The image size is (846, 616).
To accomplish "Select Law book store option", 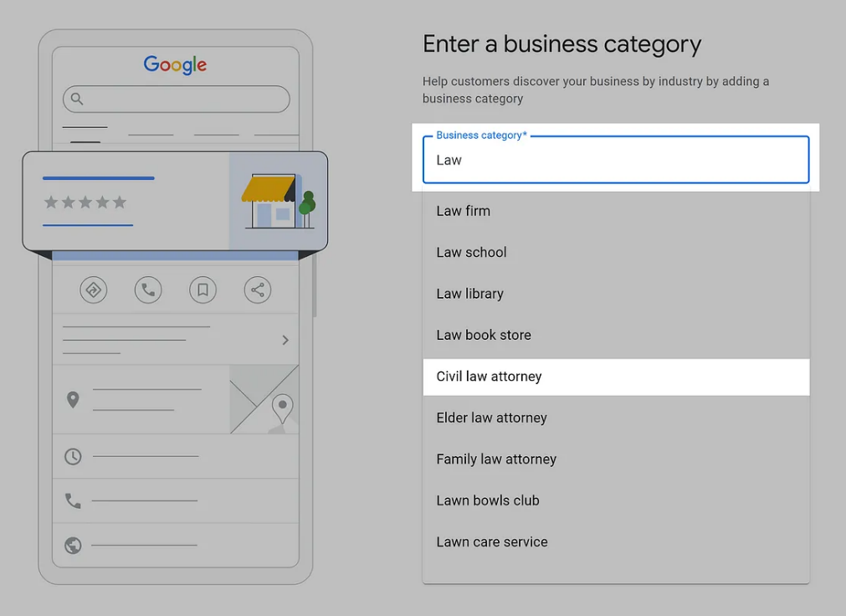I will pos(616,336).
